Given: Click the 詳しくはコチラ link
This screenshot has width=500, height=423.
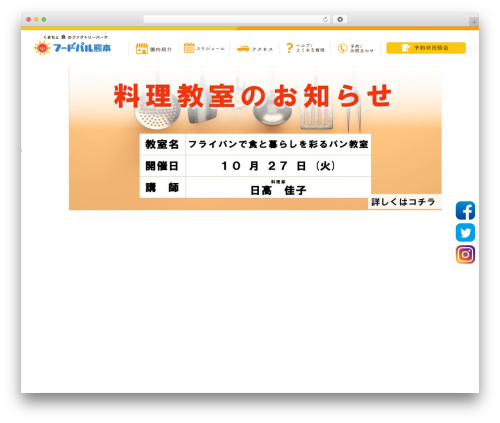Looking at the screenshot, I should point(404,202).
